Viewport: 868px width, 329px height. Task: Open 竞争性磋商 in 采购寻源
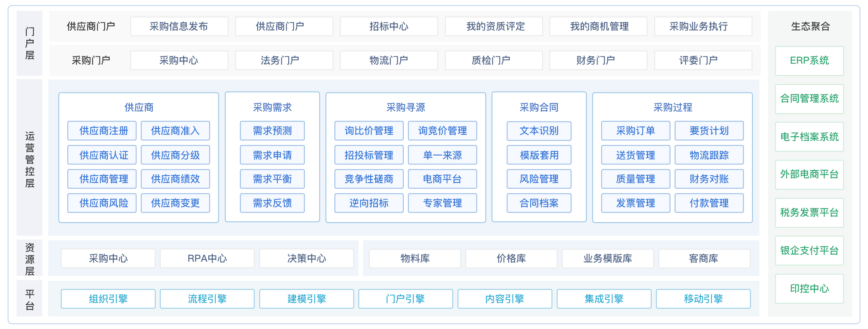[x=369, y=179]
